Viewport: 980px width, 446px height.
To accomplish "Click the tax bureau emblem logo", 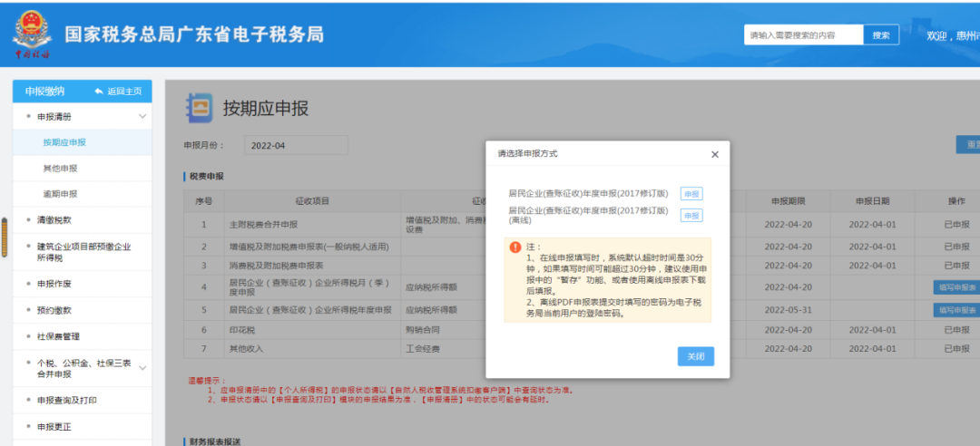I will click(x=32, y=34).
